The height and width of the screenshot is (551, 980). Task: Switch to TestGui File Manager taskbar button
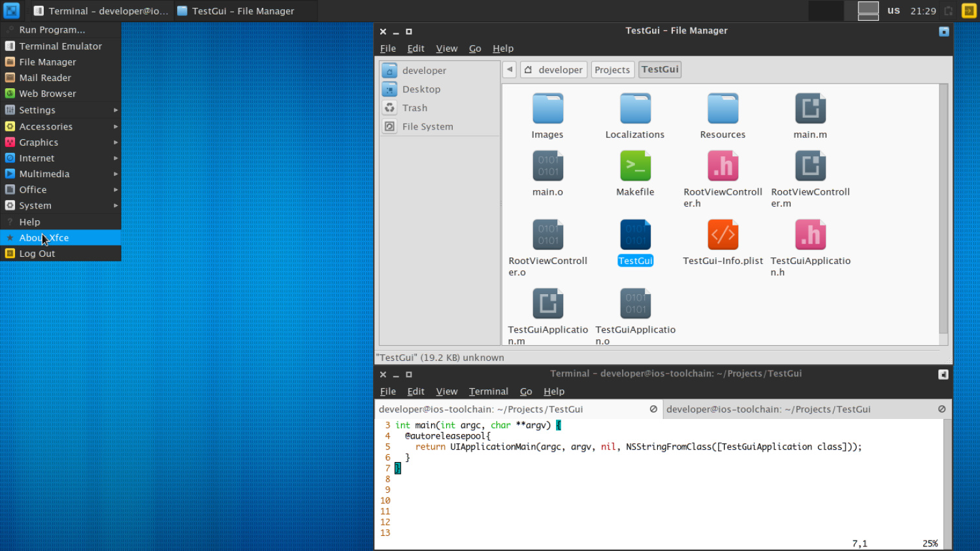click(245, 11)
